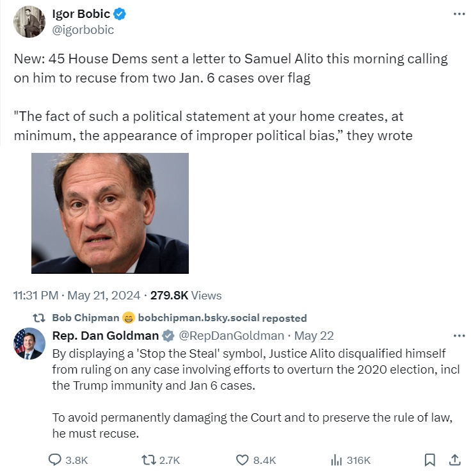View the 279.8K Views count
The image size is (473, 476).
click(186, 296)
